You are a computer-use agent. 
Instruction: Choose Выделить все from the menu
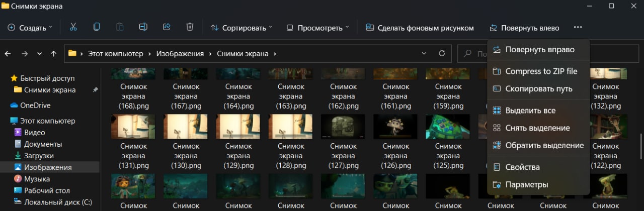tap(538, 111)
